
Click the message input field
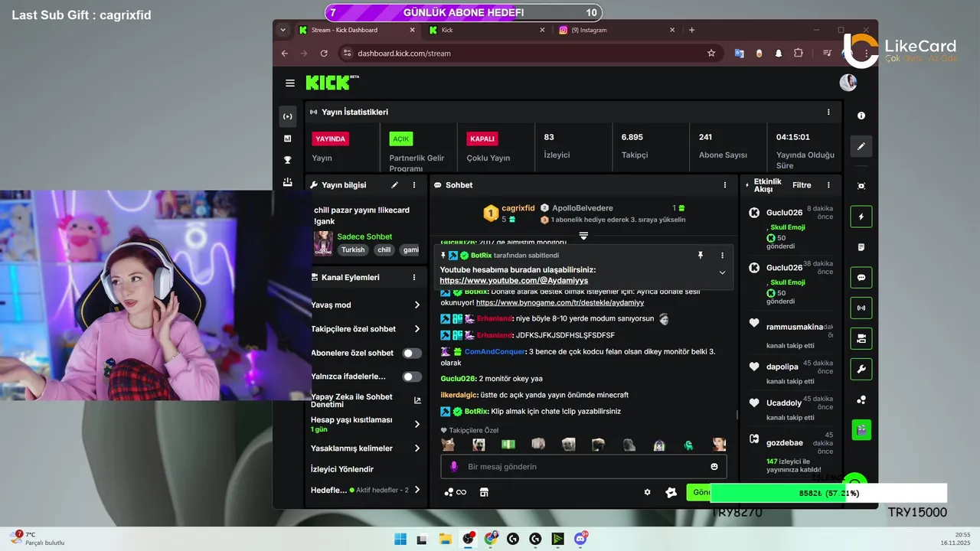583,466
